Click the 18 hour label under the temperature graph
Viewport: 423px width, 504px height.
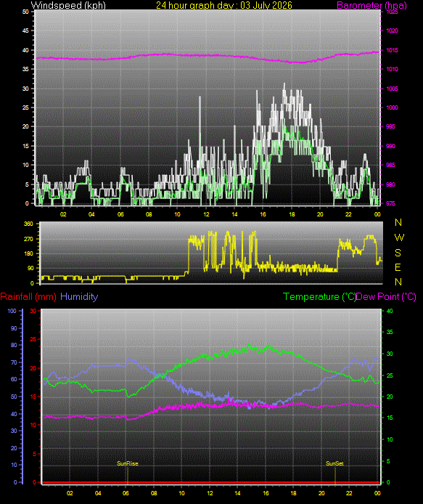point(294,493)
